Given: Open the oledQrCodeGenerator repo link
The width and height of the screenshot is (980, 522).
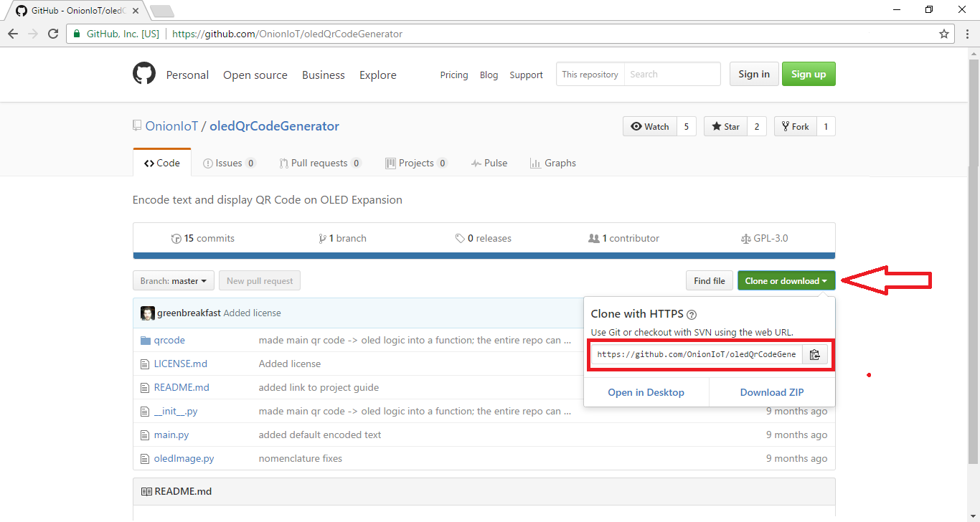Looking at the screenshot, I should [x=274, y=126].
